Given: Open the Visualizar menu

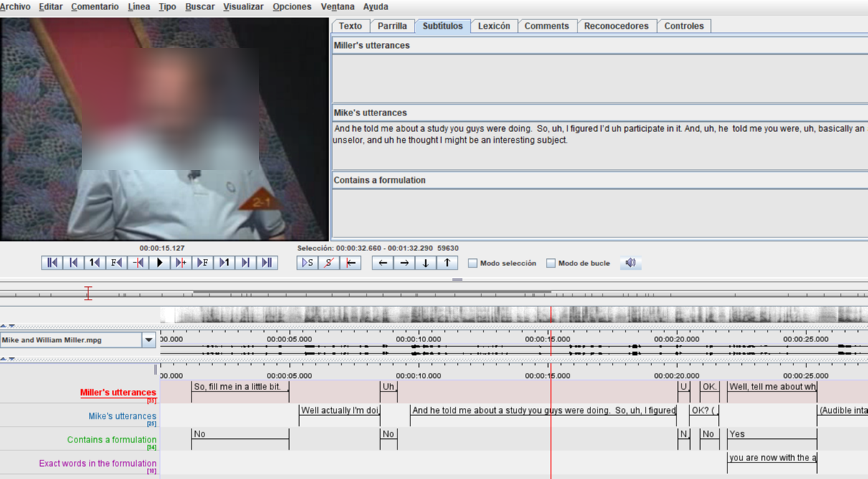Looking at the screenshot, I should 243,6.
